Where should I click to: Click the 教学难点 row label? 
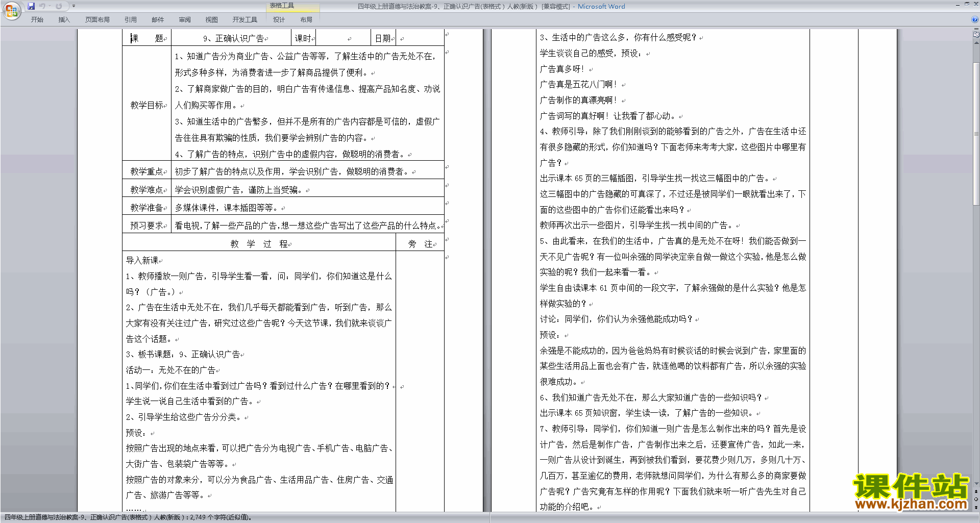pyautogui.click(x=146, y=190)
